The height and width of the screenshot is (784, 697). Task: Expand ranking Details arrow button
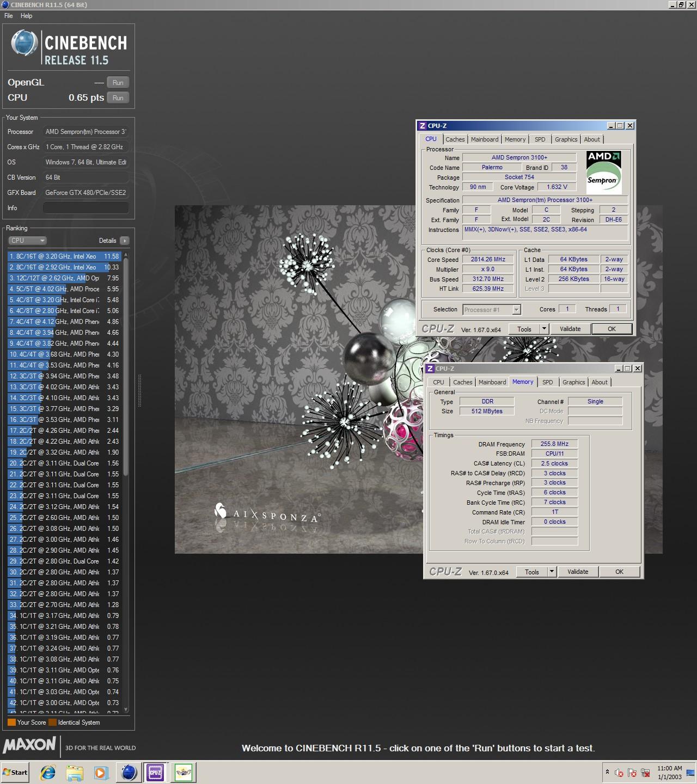point(125,241)
